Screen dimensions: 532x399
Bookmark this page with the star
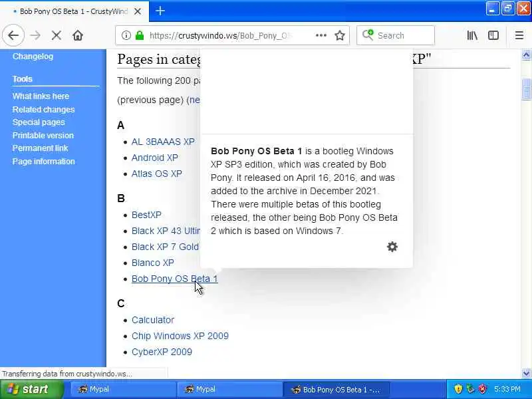[x=340, y=35]
